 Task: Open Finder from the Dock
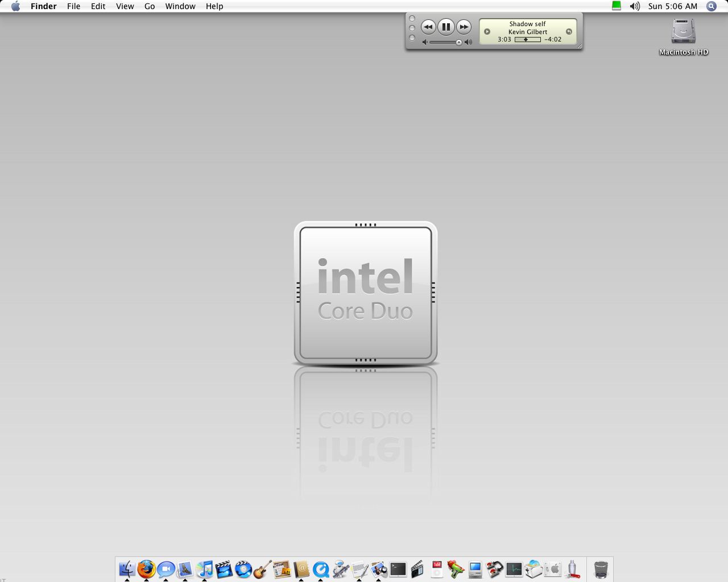click(127, 568)
